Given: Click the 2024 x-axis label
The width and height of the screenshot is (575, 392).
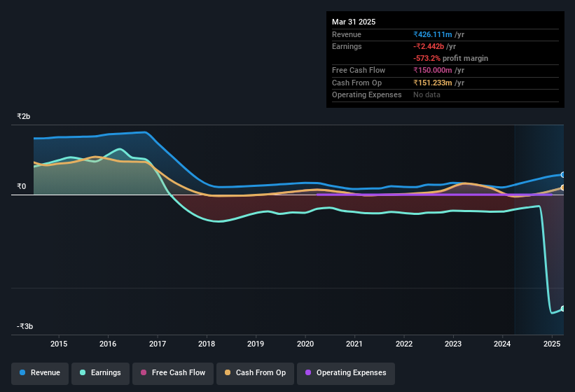Looking at the screenshot, I should 502,344.
